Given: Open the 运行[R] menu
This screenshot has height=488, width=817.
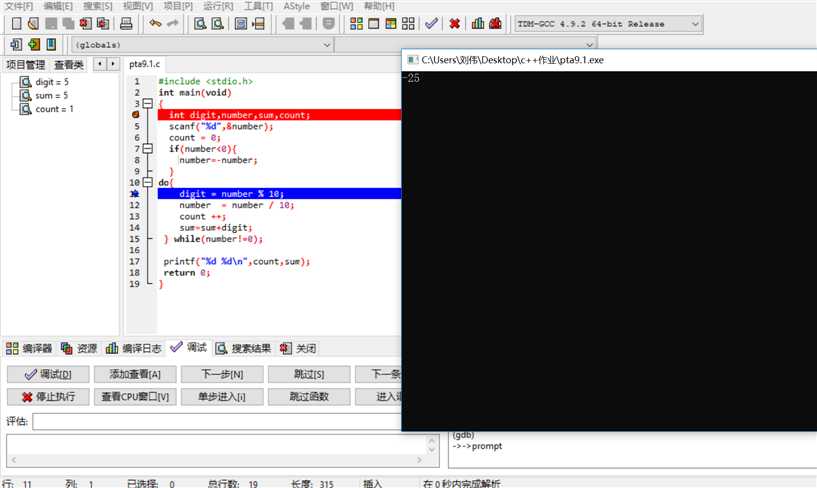Looking at the screenshot, I should click(218, 6).
